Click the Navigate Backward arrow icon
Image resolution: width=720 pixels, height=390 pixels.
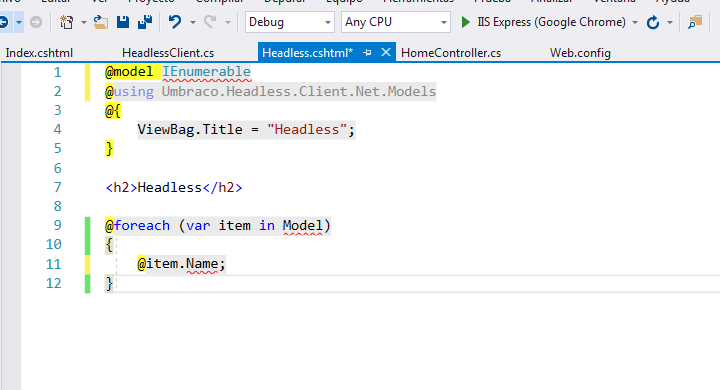(4, 22)
